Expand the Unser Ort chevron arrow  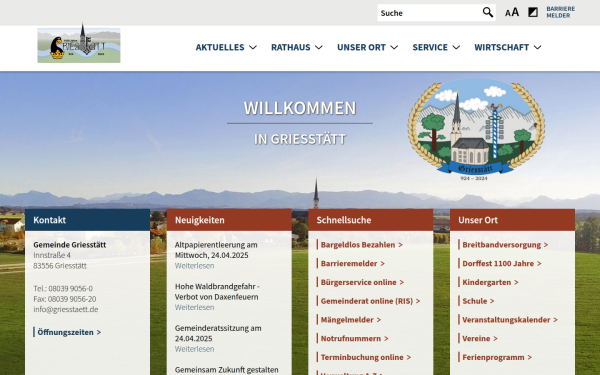coord(394,47)
